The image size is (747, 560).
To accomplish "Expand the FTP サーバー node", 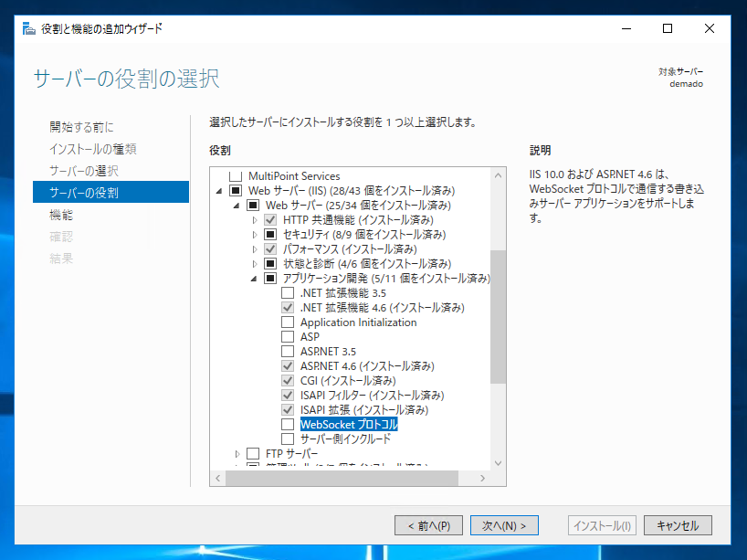I will point(237,454).
